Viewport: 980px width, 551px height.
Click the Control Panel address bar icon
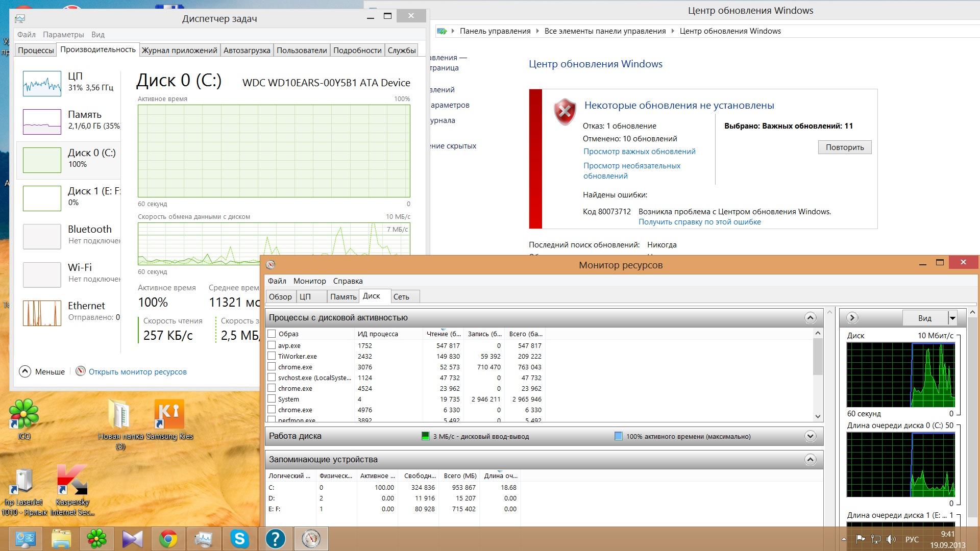click(x=442, y=31)
